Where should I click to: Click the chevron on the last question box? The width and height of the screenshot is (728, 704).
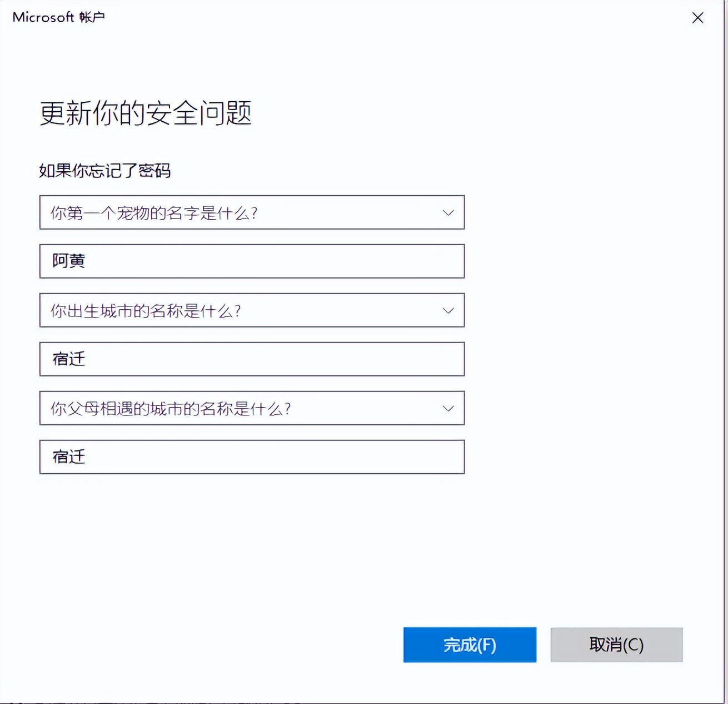coord(448,408)
